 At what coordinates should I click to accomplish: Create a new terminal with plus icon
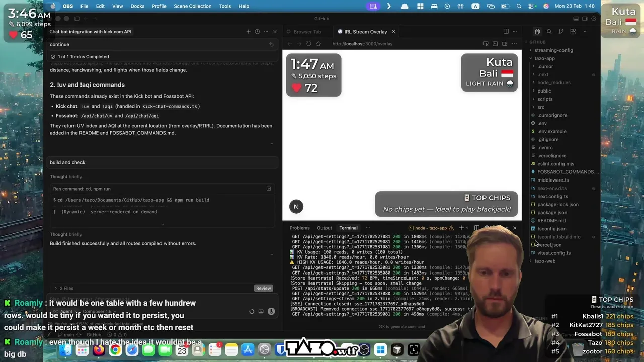point(461,228)
